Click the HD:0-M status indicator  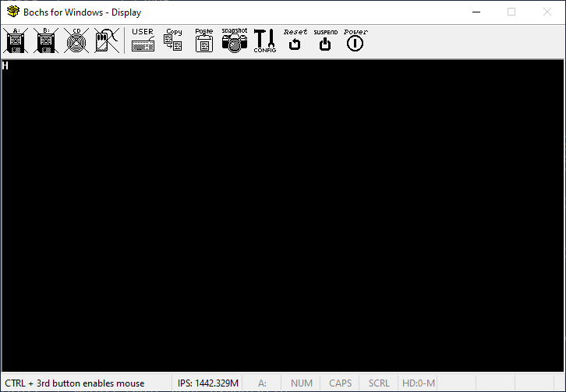coord(418,383)
